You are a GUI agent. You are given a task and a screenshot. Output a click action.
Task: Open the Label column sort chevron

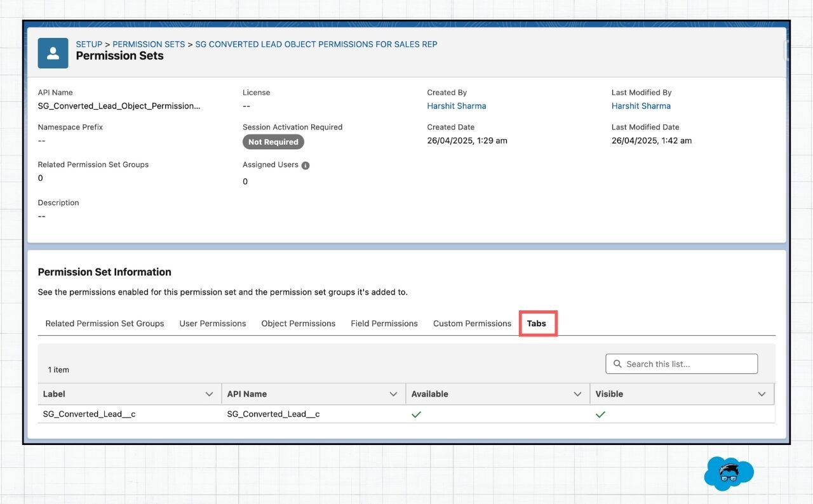[x=209, y=394]
